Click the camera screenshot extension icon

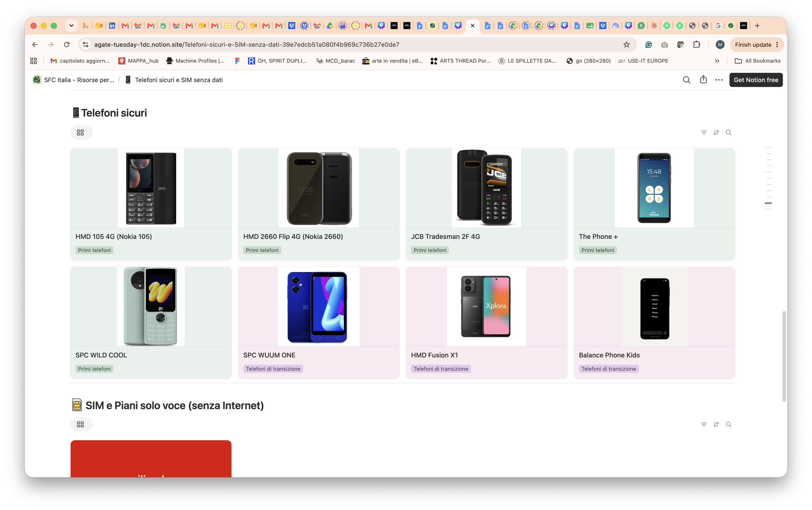pyautogui.click(x=664, y=45)
